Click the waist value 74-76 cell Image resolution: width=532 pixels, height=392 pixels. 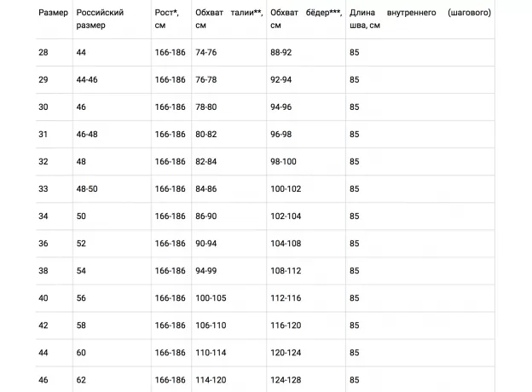tap(205, 53)
